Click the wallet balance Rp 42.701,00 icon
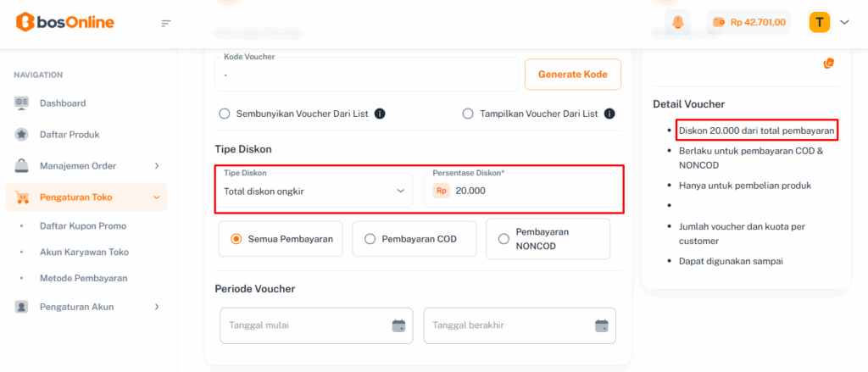868x372 pixels. coord(720,23)
